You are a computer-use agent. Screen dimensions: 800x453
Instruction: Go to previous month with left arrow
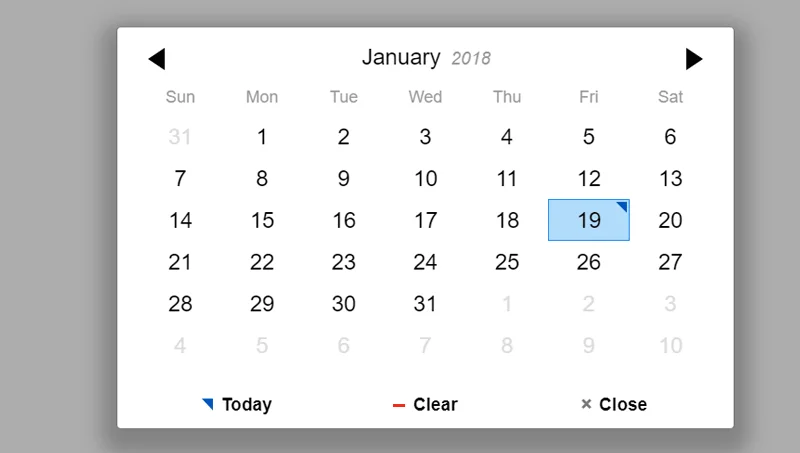[x=156, y=59]
